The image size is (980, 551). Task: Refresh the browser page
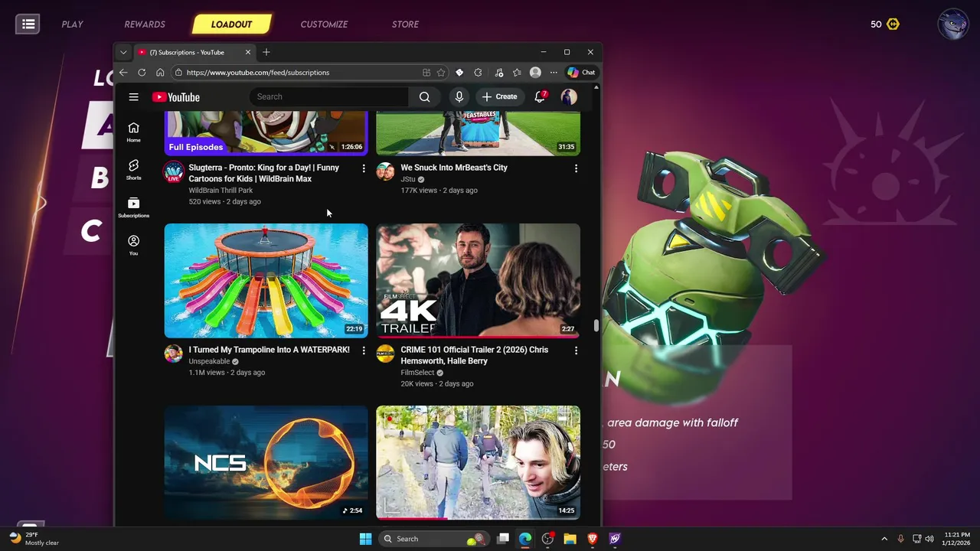point(142,73)
